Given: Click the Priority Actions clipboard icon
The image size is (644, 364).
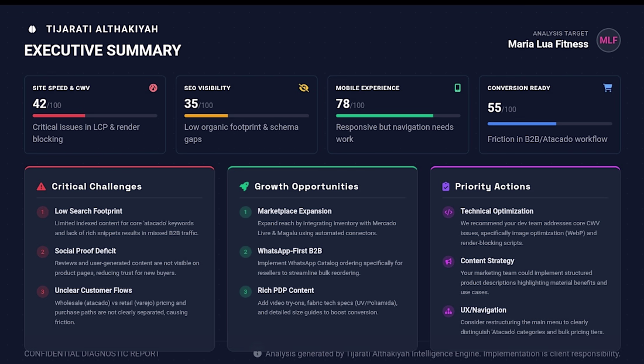Looking at the screenshot, I should [x=446, y=187].
